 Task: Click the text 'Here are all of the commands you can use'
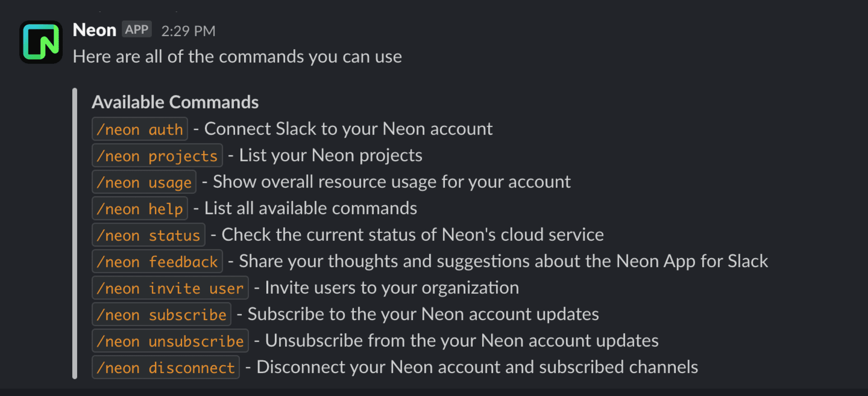point(237,57)
